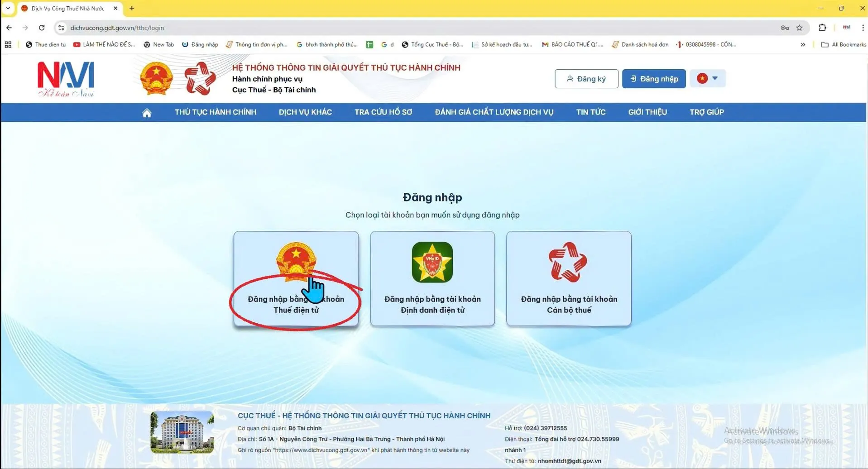Open the Gmail bookmark 'BÁO CÁO THUẾ Q1...'

[x=572, y=44]
